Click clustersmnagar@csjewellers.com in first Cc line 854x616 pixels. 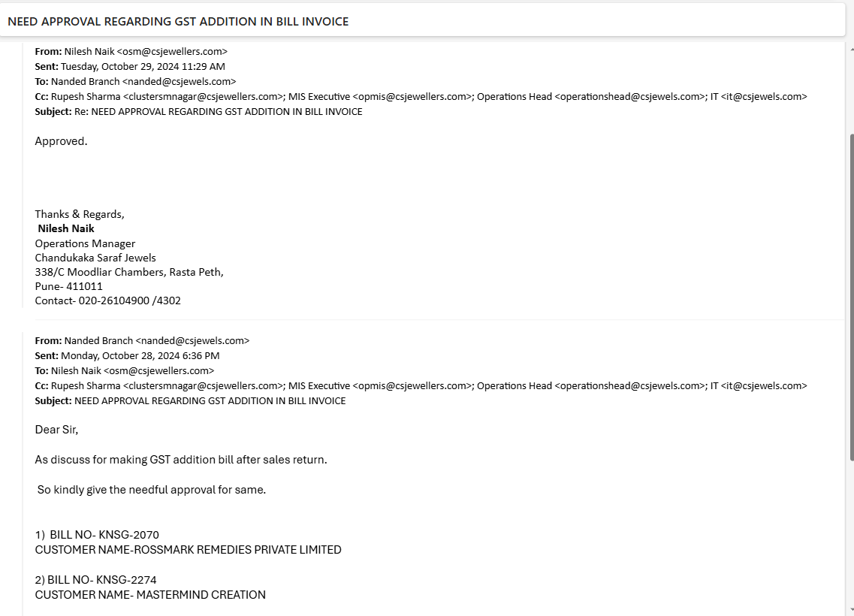click(x=203, y=96)
